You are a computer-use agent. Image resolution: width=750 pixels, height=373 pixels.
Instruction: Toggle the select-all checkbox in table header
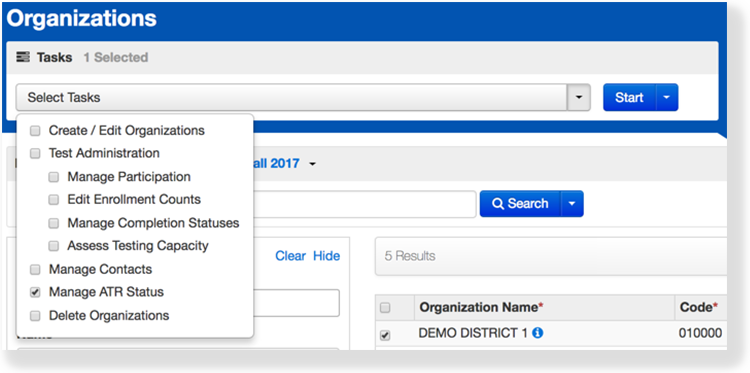pos(385,308)
